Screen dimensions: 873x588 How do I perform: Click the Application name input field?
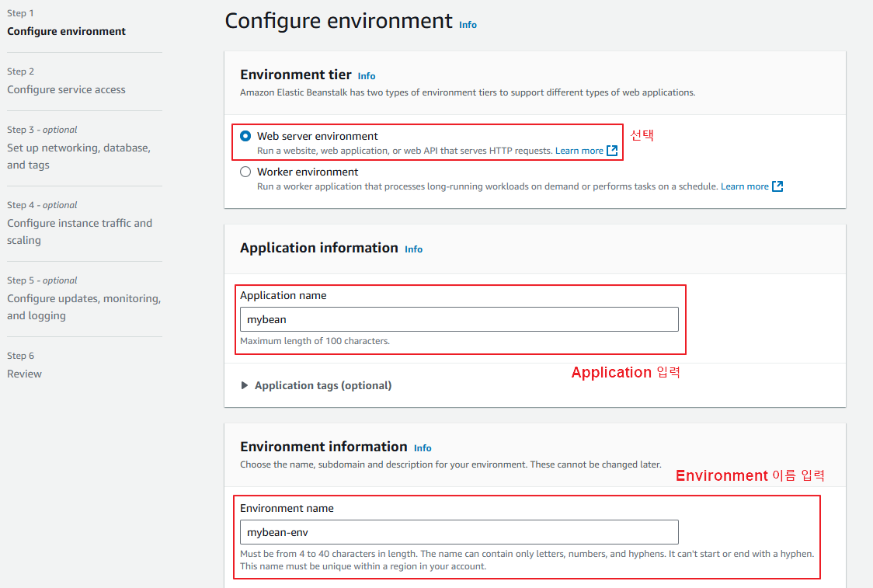click(459, 319)
